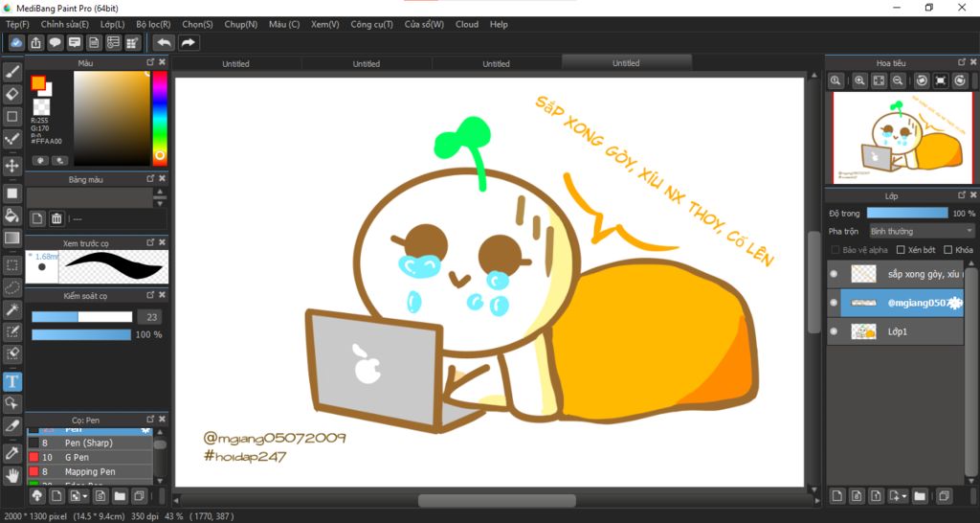Select the Dot tool with pen icon
This screenshot has width=980, height=523.
click(11, 139)
